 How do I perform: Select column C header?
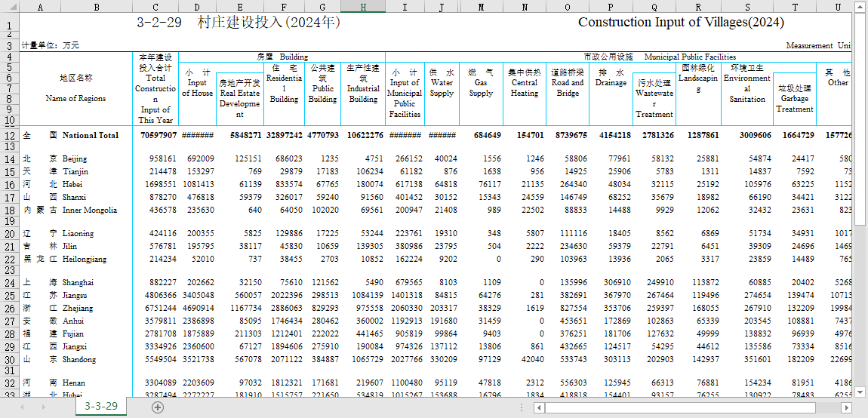(155, 7)
